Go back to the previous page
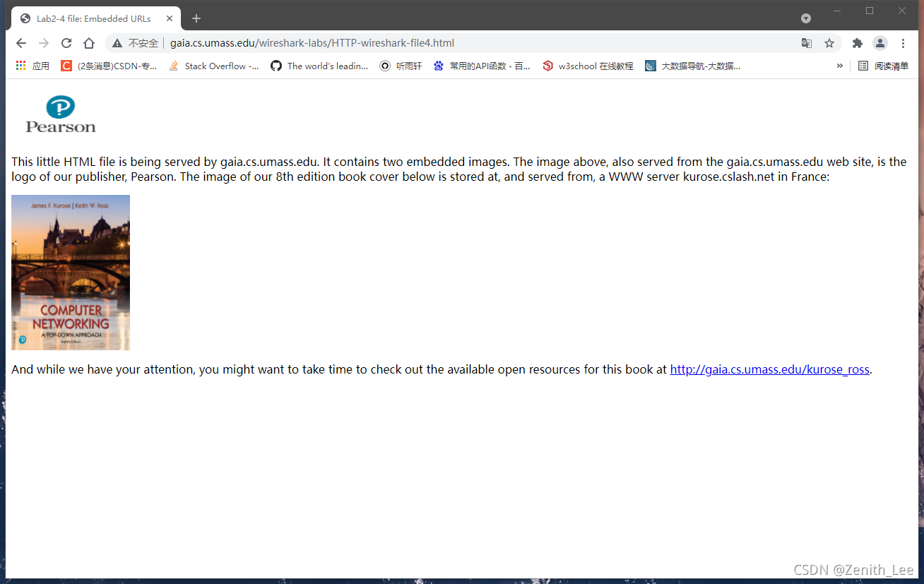 coord(21,43)
